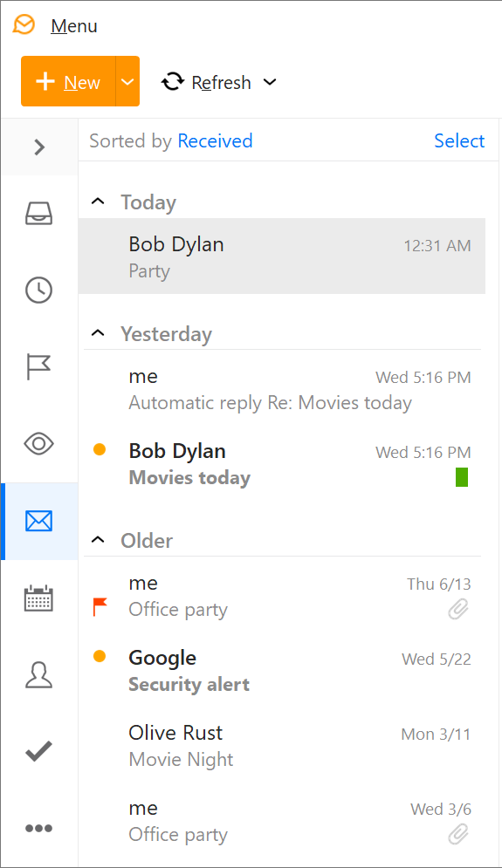The height and width of the screenshot is (868, 502).
Task: Open the New button dropdown arrow
Action: (x=127, y=81)
